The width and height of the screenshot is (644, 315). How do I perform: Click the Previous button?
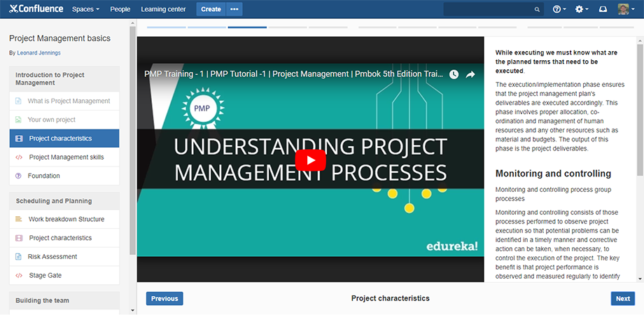164,299
